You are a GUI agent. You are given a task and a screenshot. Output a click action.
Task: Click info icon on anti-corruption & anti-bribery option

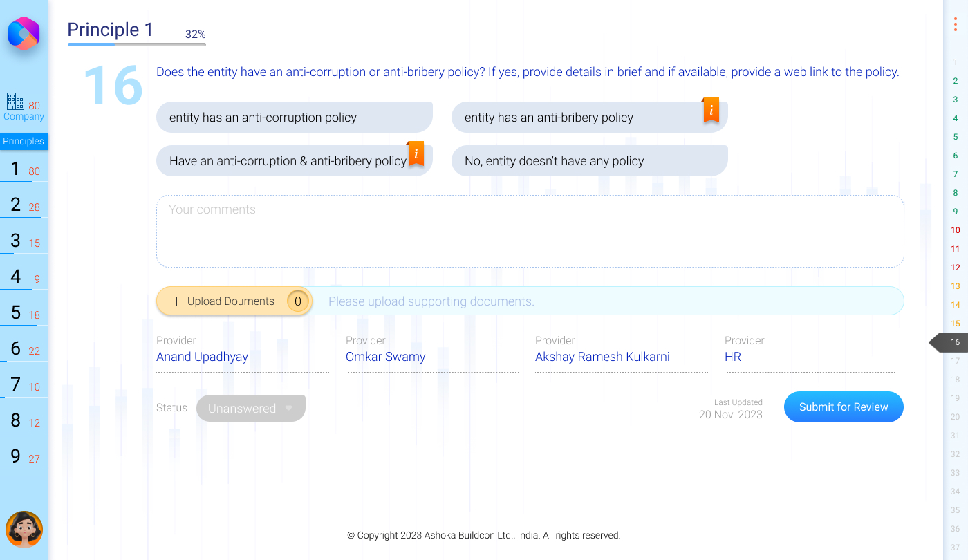tap(416, 153)
